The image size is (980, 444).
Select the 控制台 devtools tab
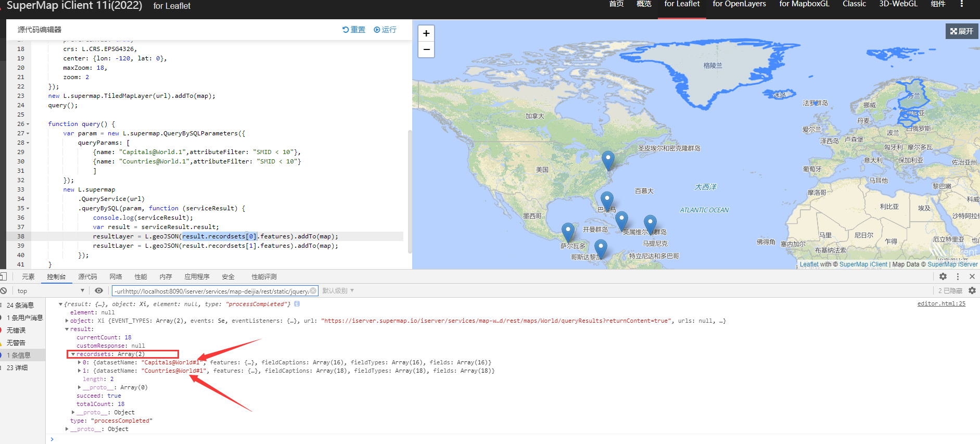pyautogui.click(x=56, y=277)
